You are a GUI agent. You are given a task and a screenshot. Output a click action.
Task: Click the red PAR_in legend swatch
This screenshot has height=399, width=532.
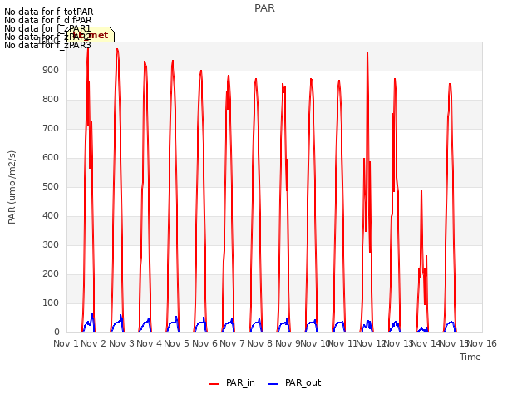click(214, 384)
